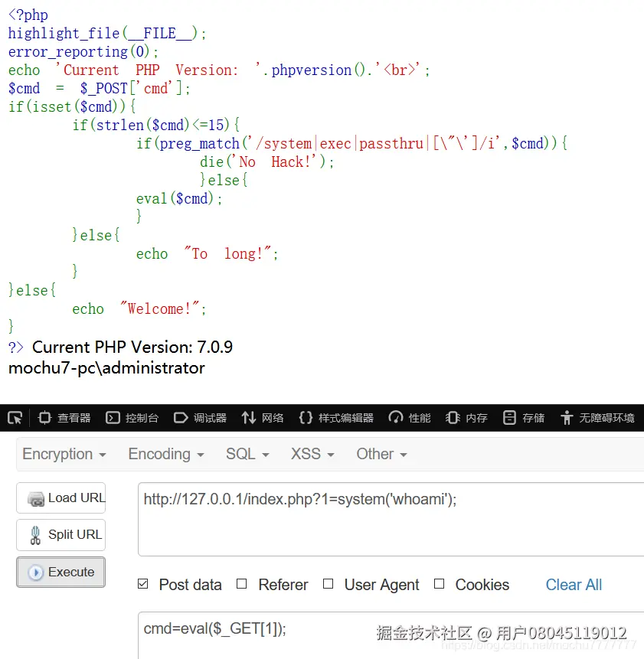
Task: Click the storage icon beside 存储
Action: pyautogui.click(x=509, y=418)
